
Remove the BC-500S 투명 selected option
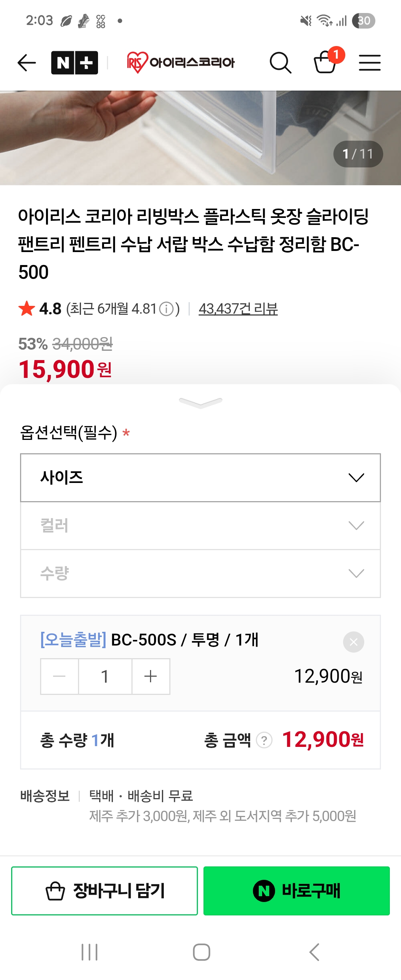[353, 642]
